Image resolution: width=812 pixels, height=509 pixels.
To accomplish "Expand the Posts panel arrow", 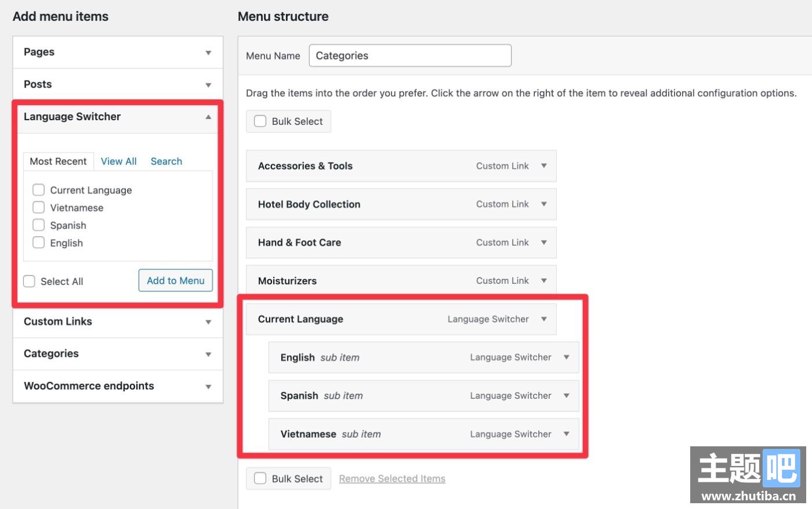I will [x=208, y=85].
